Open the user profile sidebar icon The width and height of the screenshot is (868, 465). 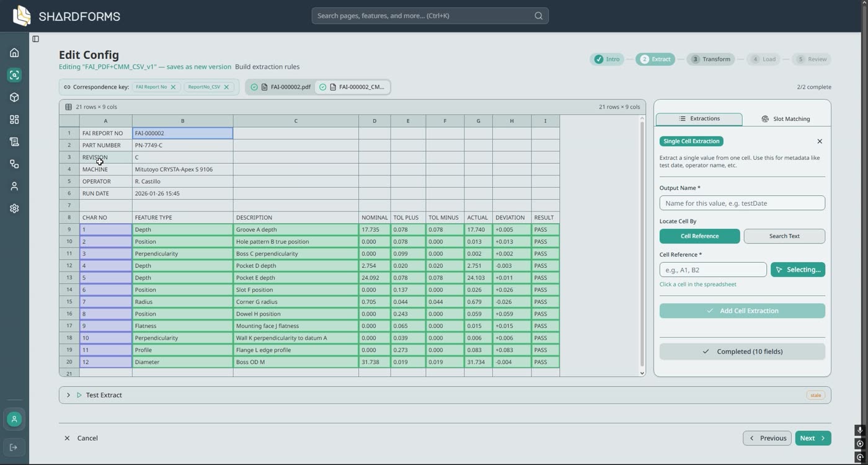point(14,186)
